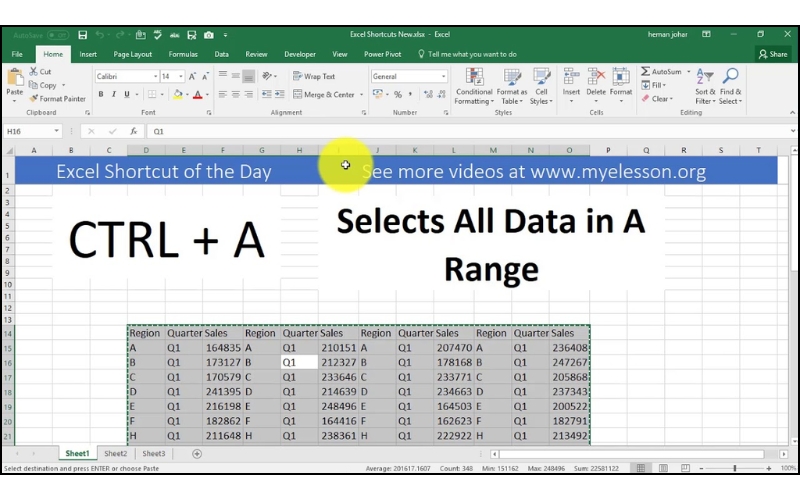Open Conditional Formatting in Styles group
The image size is (800, 500).
(x=473, y=86)
